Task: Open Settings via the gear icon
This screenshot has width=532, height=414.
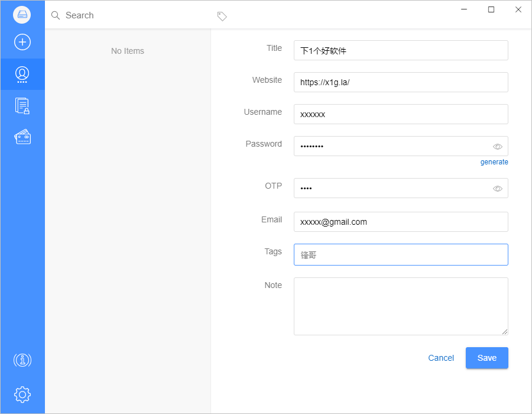Action: coord(22,394)
